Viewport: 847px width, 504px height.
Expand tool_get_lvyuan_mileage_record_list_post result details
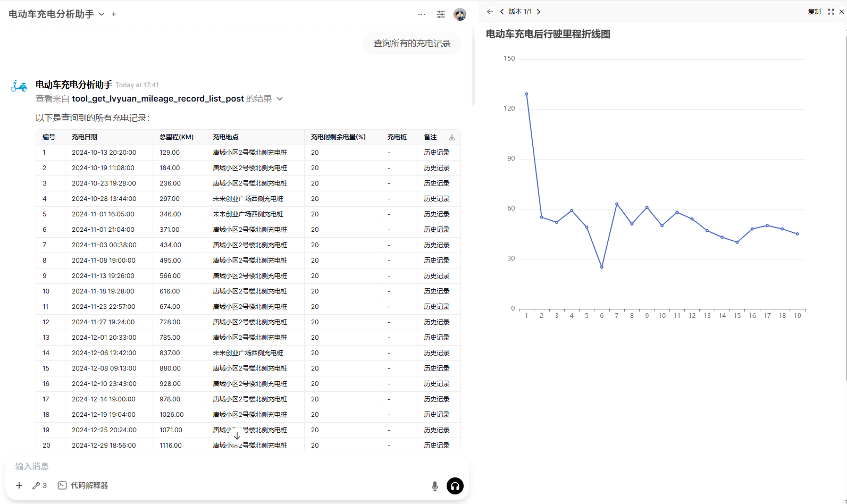[280, 99]
